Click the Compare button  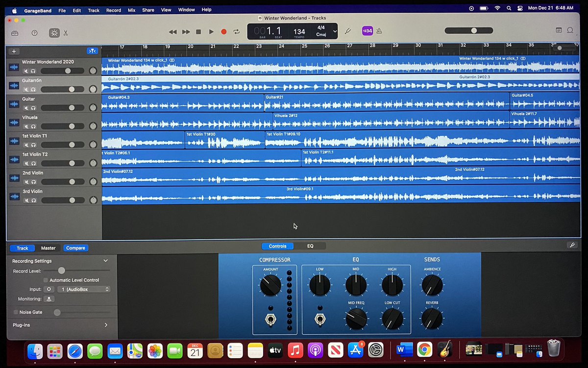(75, 248)
